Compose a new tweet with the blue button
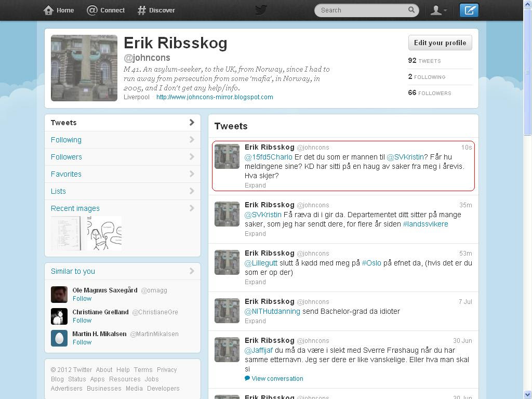This screenshot has width=532, height=399. click(x=469, y=10)
